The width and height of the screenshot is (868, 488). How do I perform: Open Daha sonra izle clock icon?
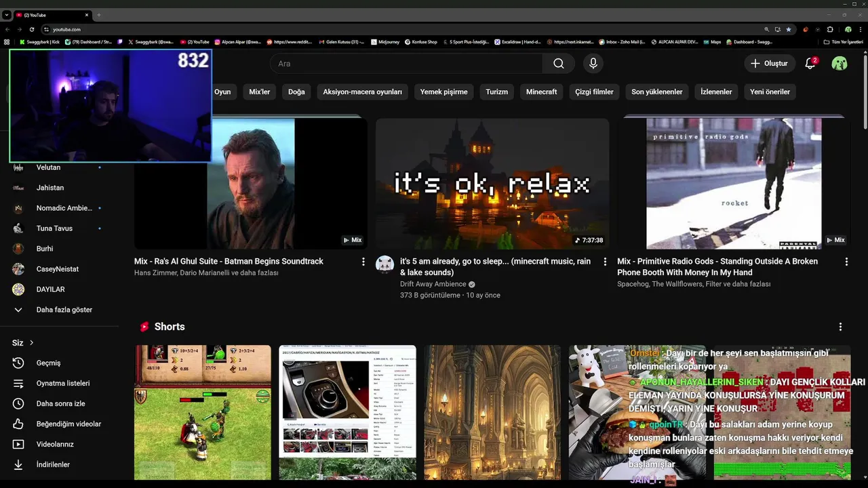point(18,404)
